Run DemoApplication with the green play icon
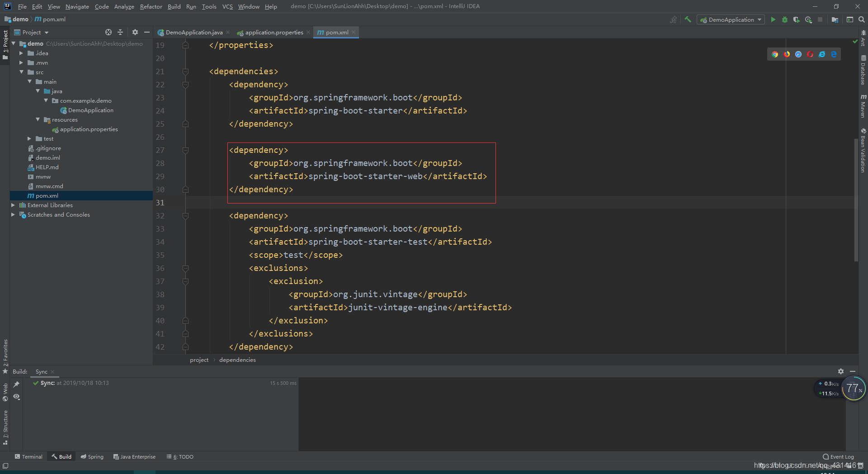The width and height of the screenshot is (868, 474). (773, 19)
